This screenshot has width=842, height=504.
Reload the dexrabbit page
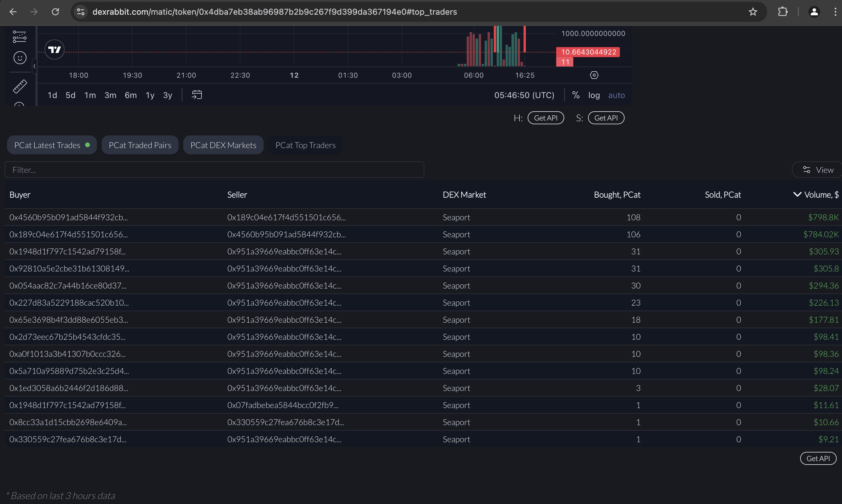(55, 12)
